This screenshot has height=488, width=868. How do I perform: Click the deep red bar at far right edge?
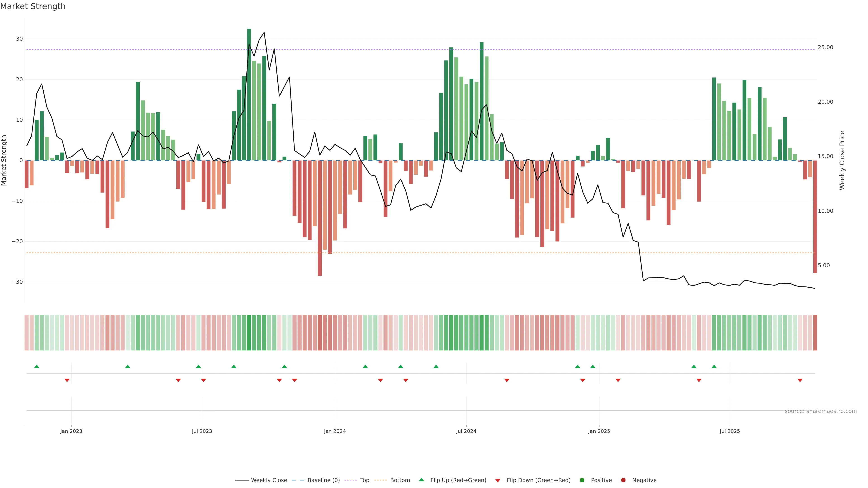pos(815,216)
